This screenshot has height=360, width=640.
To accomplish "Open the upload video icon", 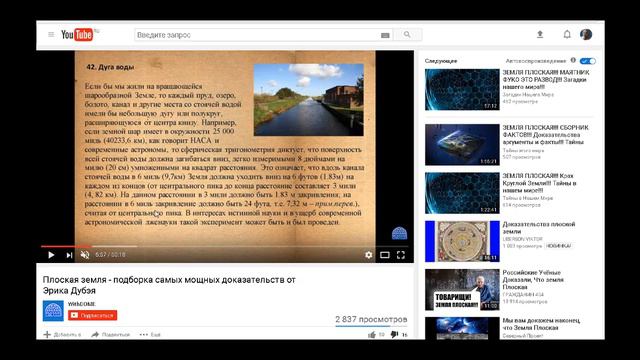I will (540, 35).
